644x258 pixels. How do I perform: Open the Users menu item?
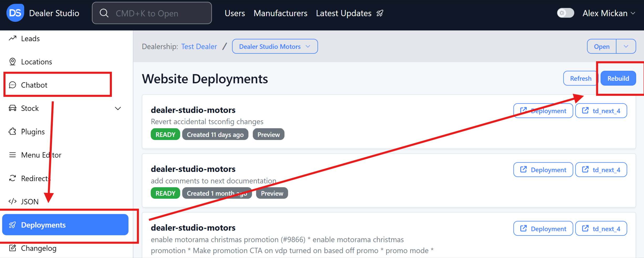(235, 13)
